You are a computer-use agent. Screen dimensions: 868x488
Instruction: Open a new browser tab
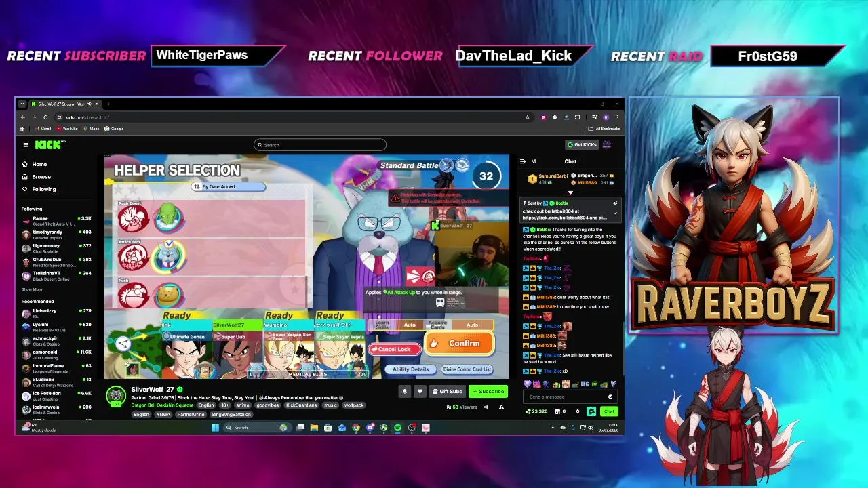click(108, 104)
